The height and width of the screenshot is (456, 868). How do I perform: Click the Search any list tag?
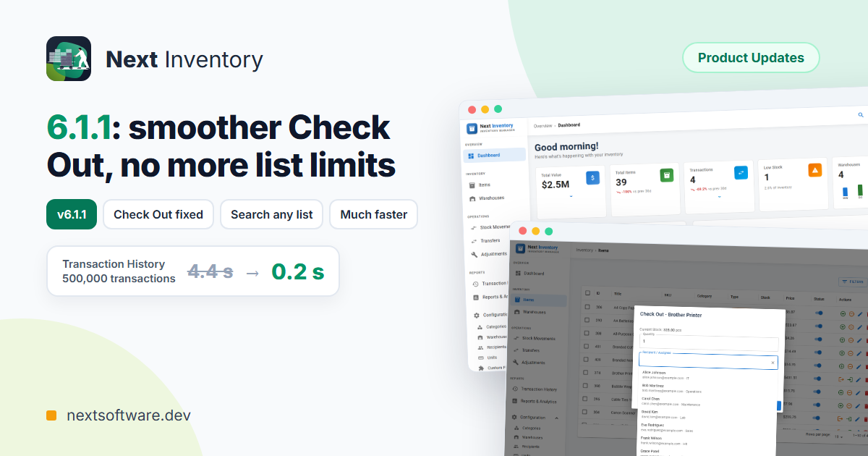coord(272,214)
